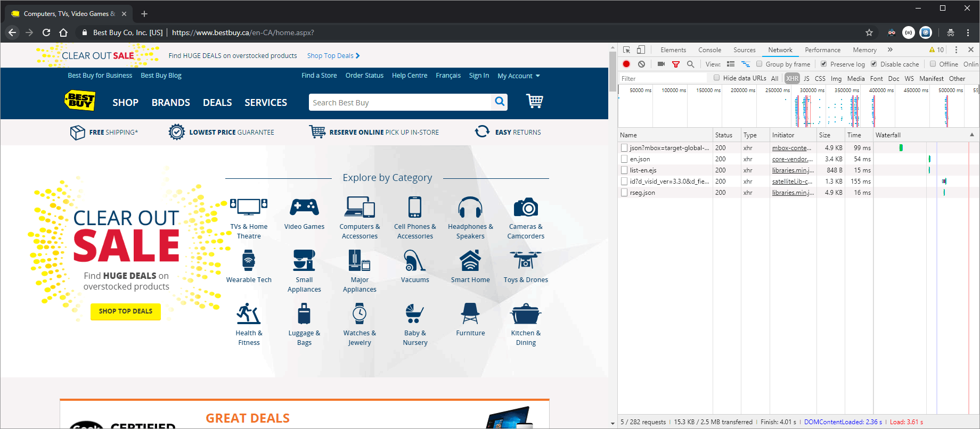Image resolution: width=980 pixels, height=429 pixels.
Task: Click the search magnifier button on Best Buy
Action: point(500,102)
